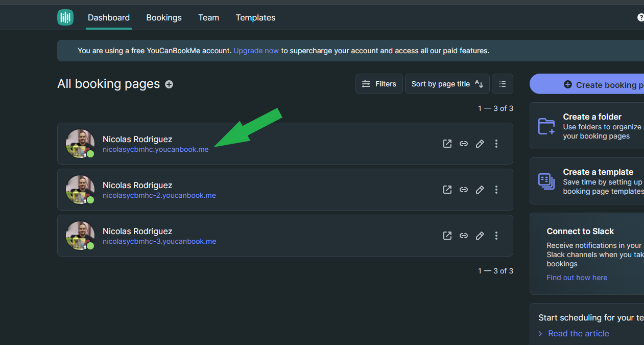This screenshot has width=644, height=345.
Task: Go to the Templates tab
Action: (255, 17)
